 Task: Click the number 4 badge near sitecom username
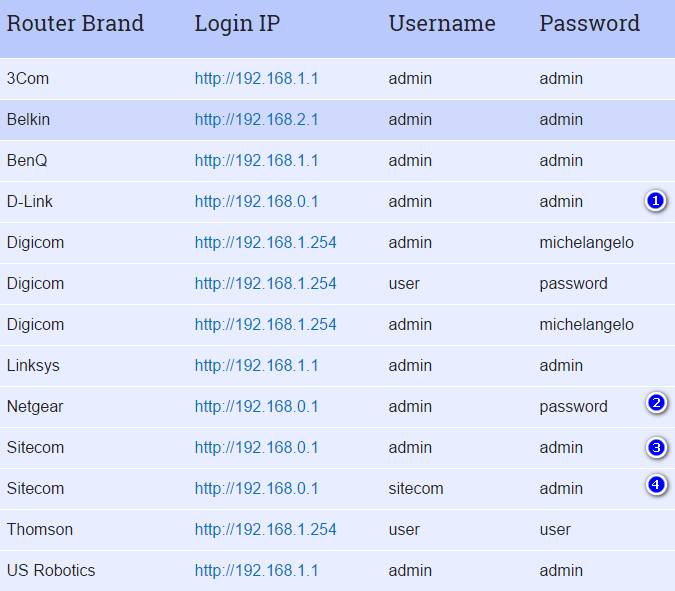pos(656,485)
